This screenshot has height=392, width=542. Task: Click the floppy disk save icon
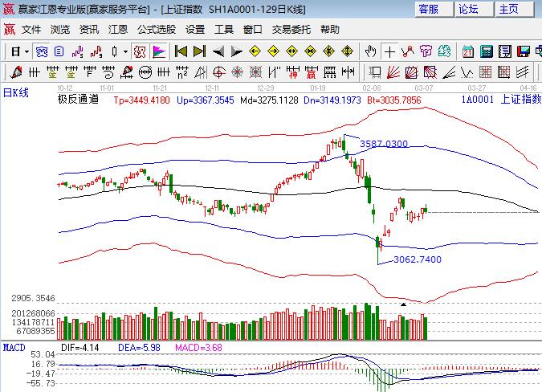click(525, 51)
